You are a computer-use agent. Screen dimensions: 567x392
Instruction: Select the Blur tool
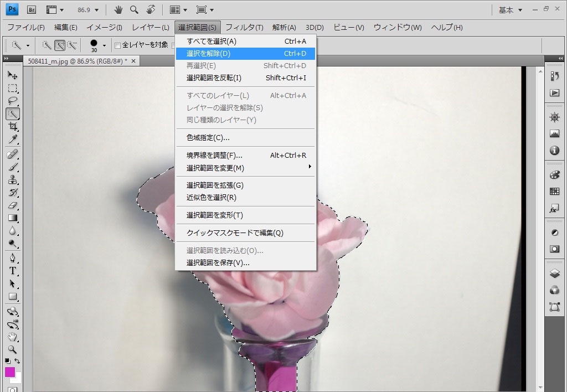(x=12, y=231)
